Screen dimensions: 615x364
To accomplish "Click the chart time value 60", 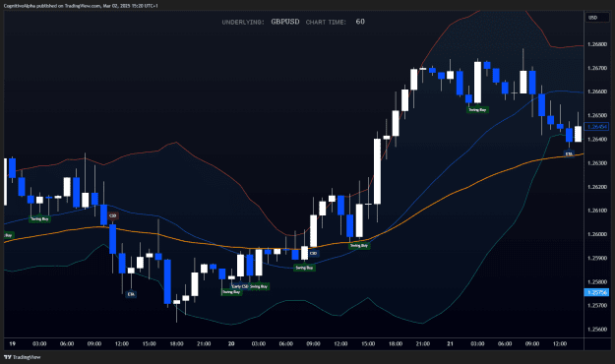I will [x=360, y=22].
